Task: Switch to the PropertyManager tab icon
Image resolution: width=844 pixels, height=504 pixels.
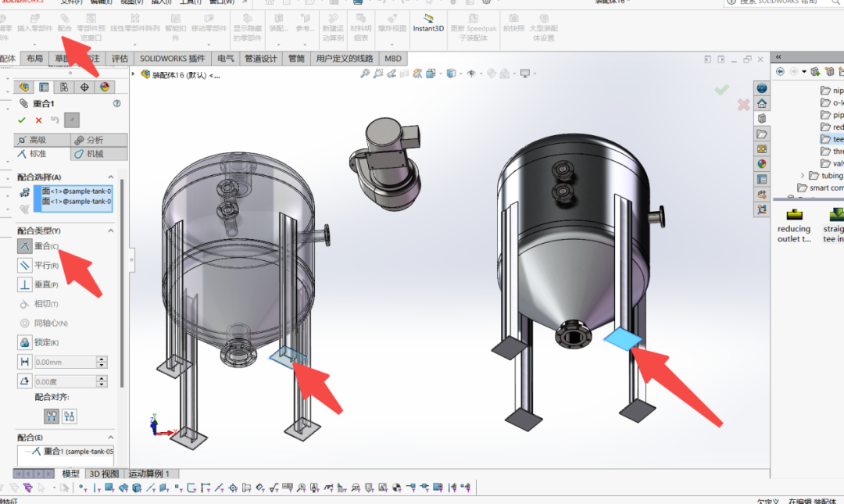Action: pyautogui.click(x=44, y=88)
